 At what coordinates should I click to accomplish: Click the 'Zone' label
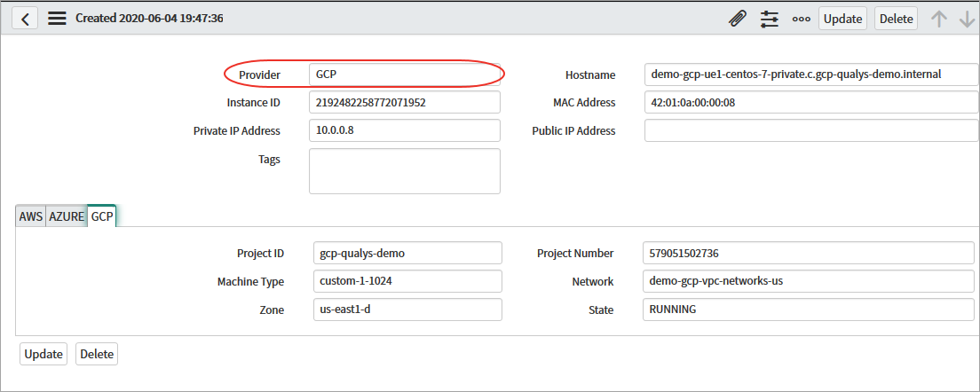273,310
